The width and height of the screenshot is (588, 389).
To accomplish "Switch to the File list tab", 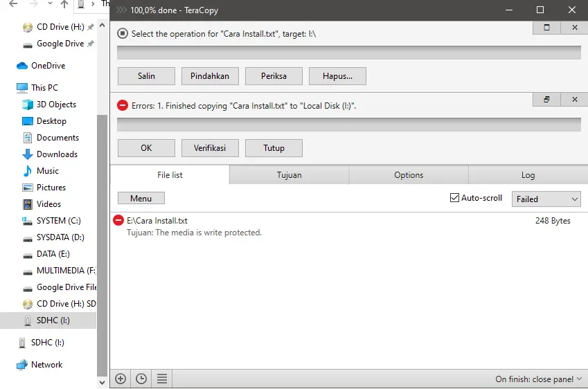I will click(170, 175).
